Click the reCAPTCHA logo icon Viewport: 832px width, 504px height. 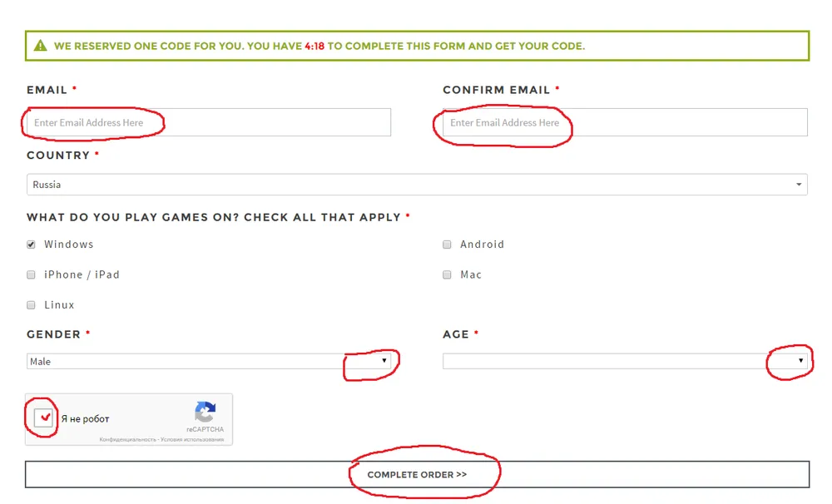[x=206, y=412]
